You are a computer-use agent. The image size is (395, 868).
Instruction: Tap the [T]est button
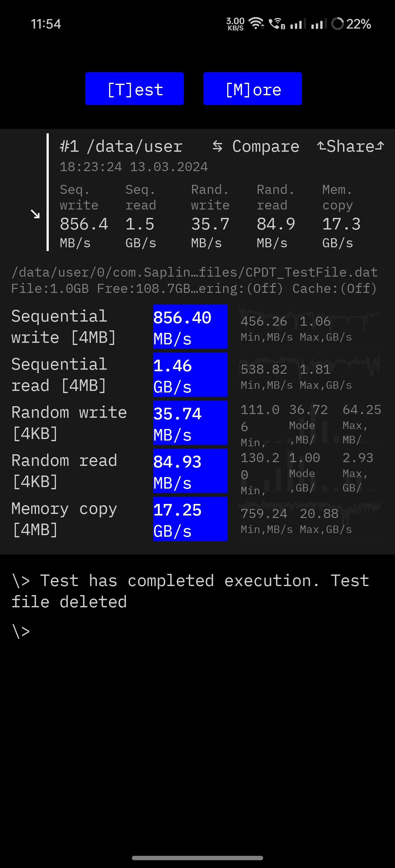(x=134, y=89)
